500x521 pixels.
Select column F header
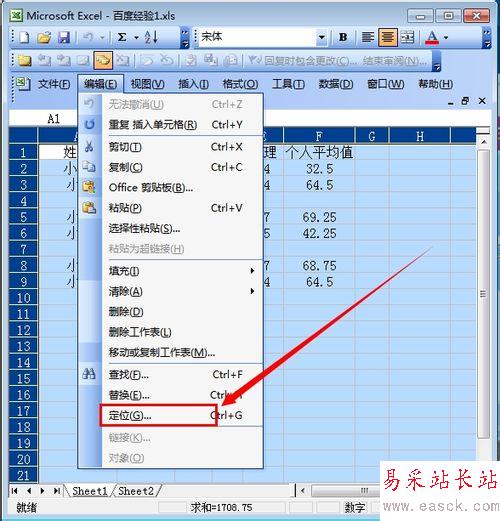tap(319, 136)
